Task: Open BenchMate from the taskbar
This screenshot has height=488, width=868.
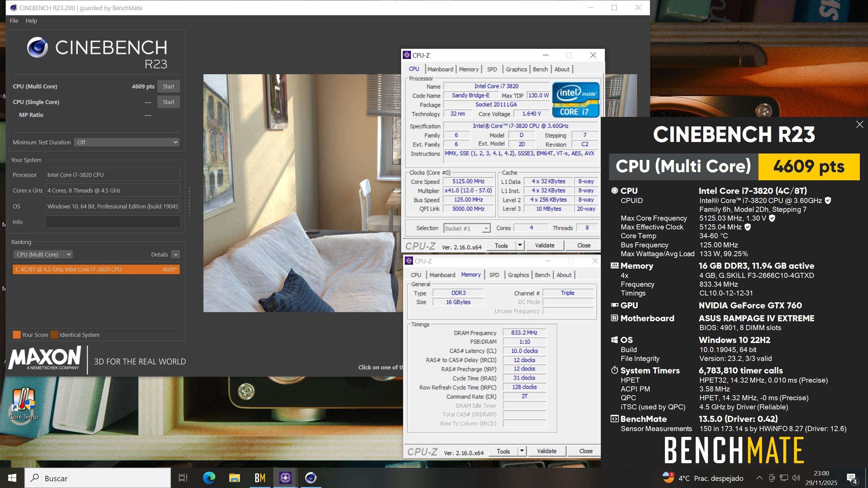Action: coord(260,478)
